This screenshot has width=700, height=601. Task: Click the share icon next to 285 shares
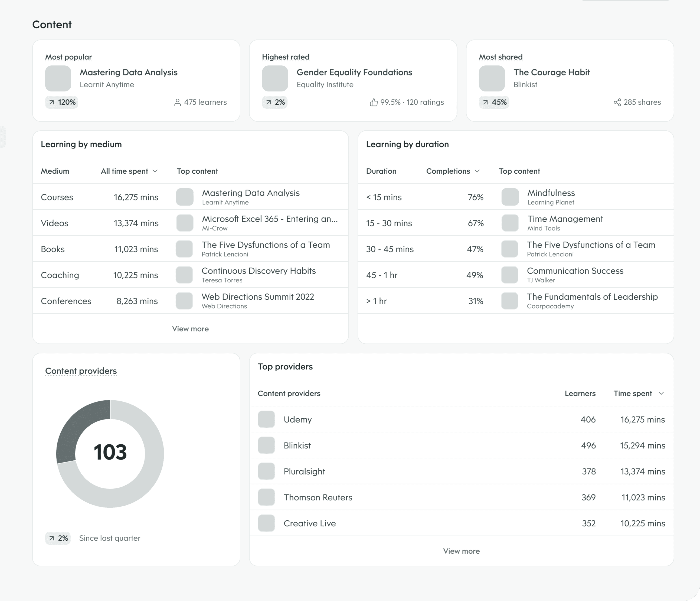617,102
